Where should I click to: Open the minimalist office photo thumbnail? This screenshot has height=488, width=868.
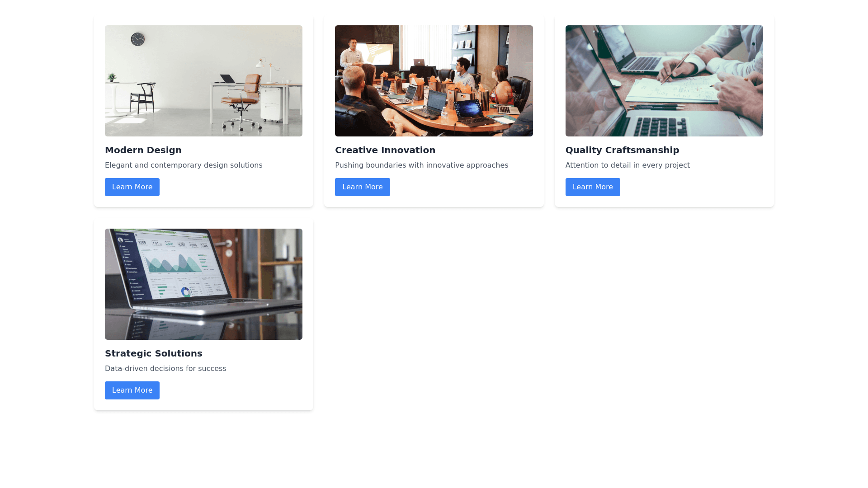(x=203, y=81)
